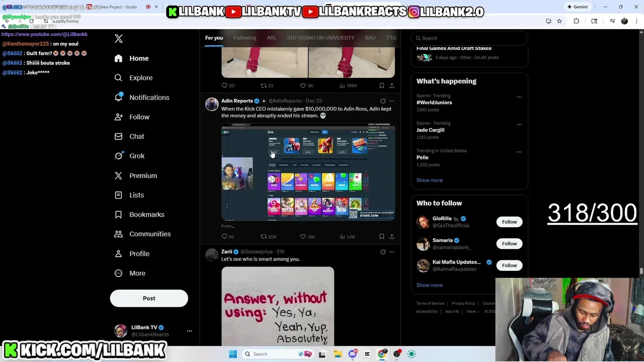
Task: Open More circle icon in sidebar
Action: [x=118, y=273]
